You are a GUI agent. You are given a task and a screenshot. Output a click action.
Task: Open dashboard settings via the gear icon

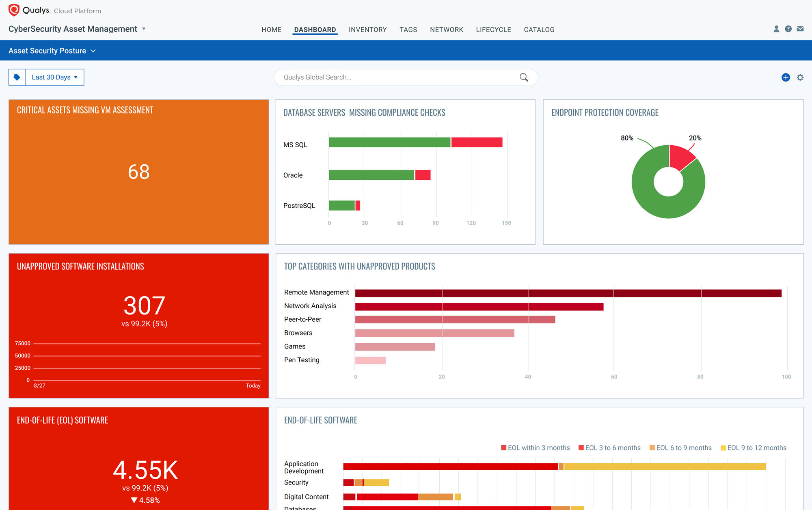pyautogui.click(x=799, y=77)
